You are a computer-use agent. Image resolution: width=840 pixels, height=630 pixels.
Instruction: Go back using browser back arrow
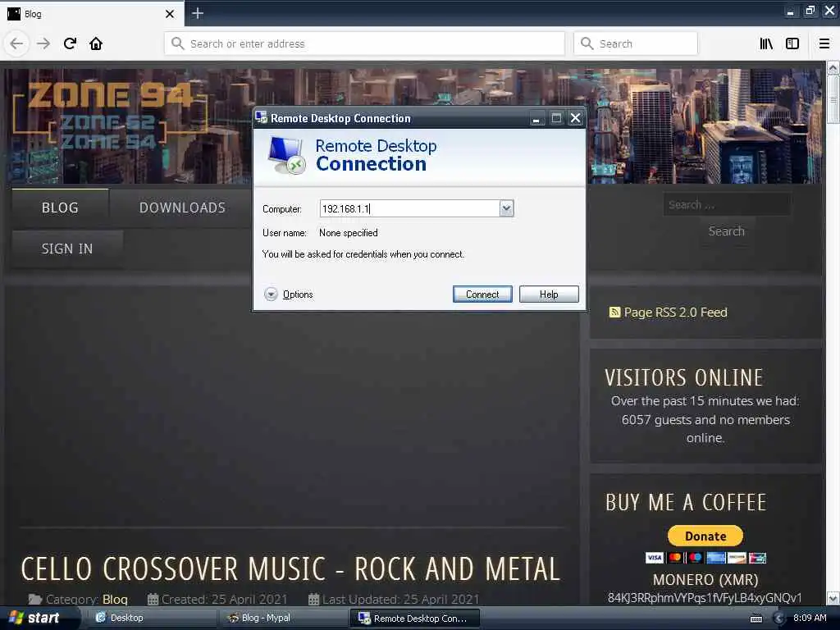[x=16, y=43]
